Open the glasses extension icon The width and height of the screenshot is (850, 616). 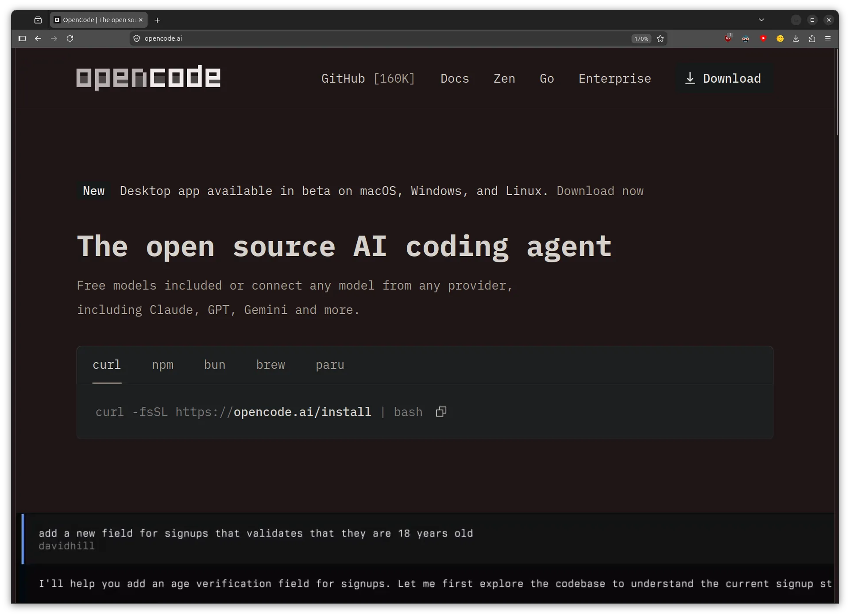tap(746, 38)
